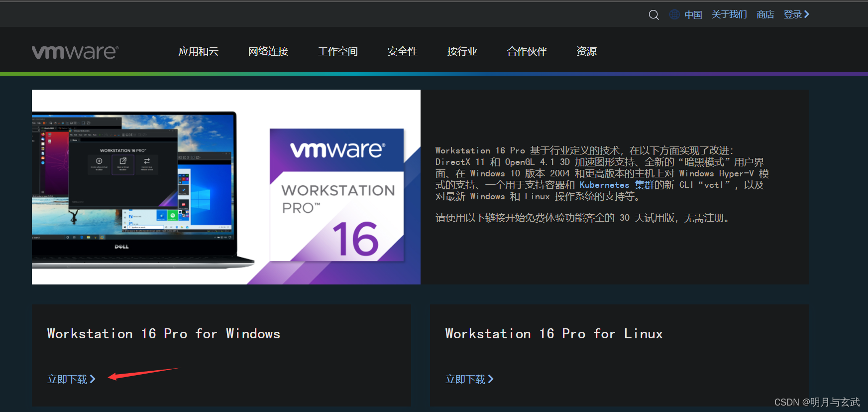Open the 应用和云 menu
This screenshot has width=868, height=412.
pyautogui.click(x=198, y=51)
